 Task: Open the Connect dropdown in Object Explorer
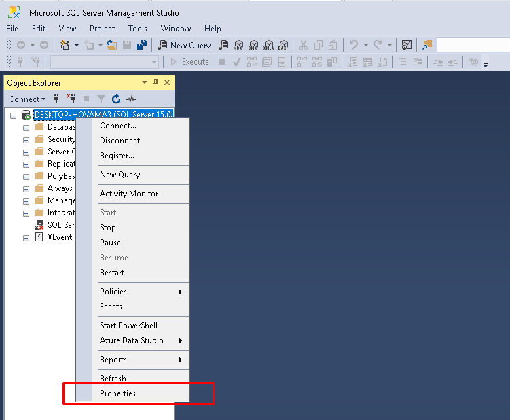(27, 99)
